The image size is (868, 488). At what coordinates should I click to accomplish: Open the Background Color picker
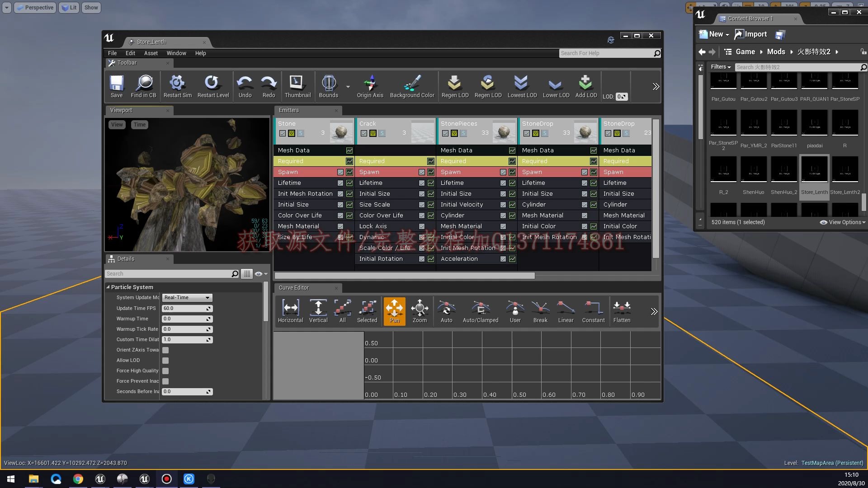(x=412, y=86)
